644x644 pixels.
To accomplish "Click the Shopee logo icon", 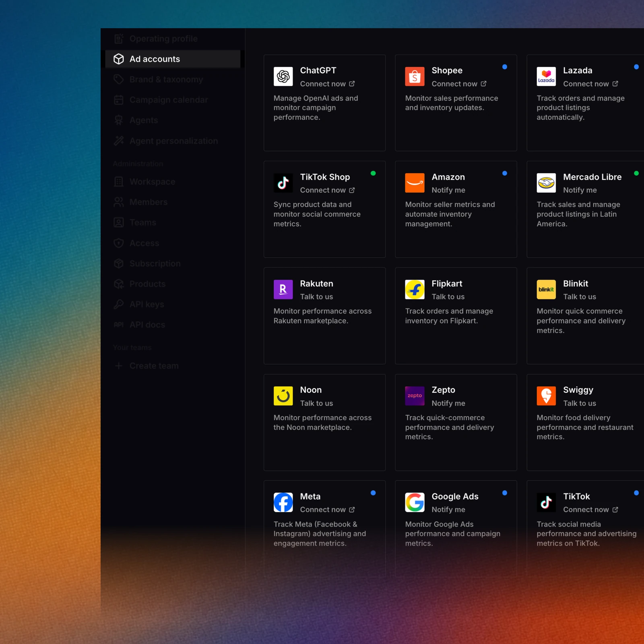I will (x=415, y=76).
